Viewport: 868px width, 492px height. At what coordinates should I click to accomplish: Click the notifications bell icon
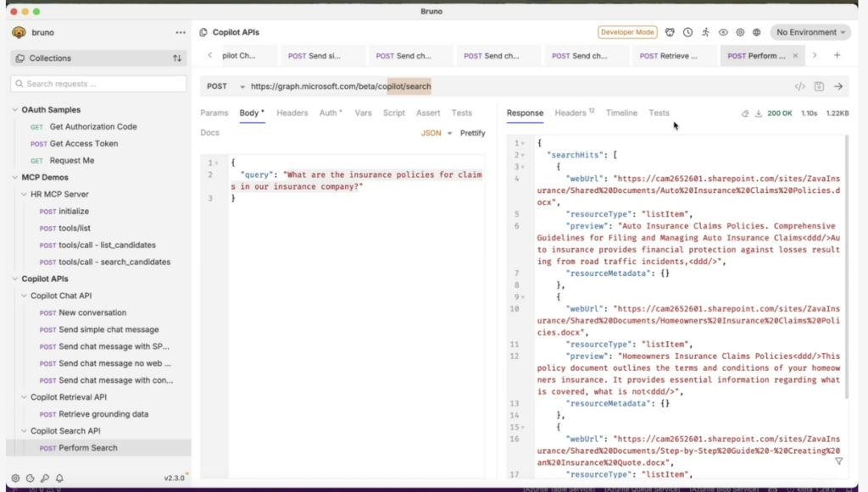click(59, 478)
